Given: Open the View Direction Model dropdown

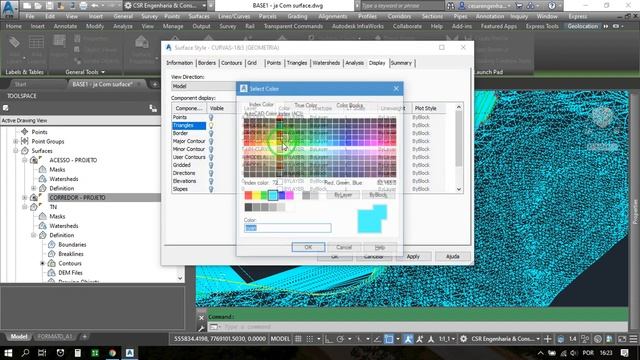Looking at the screenshot, I should click(204, 86).
